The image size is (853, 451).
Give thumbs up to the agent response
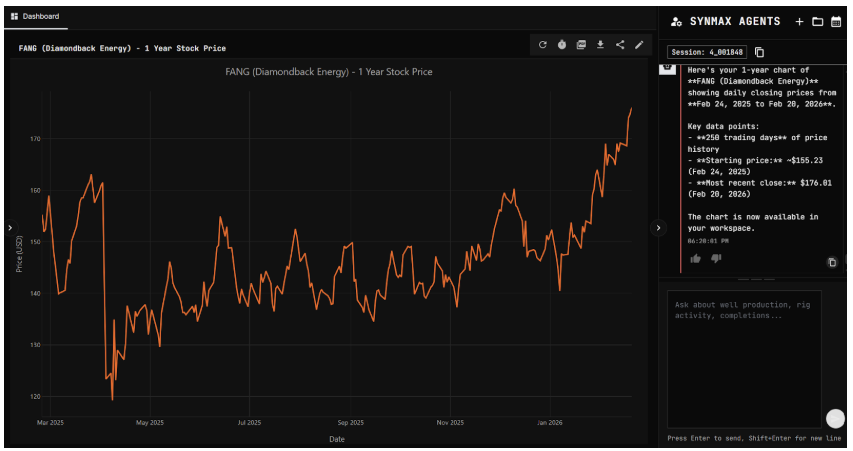(696, 259)
